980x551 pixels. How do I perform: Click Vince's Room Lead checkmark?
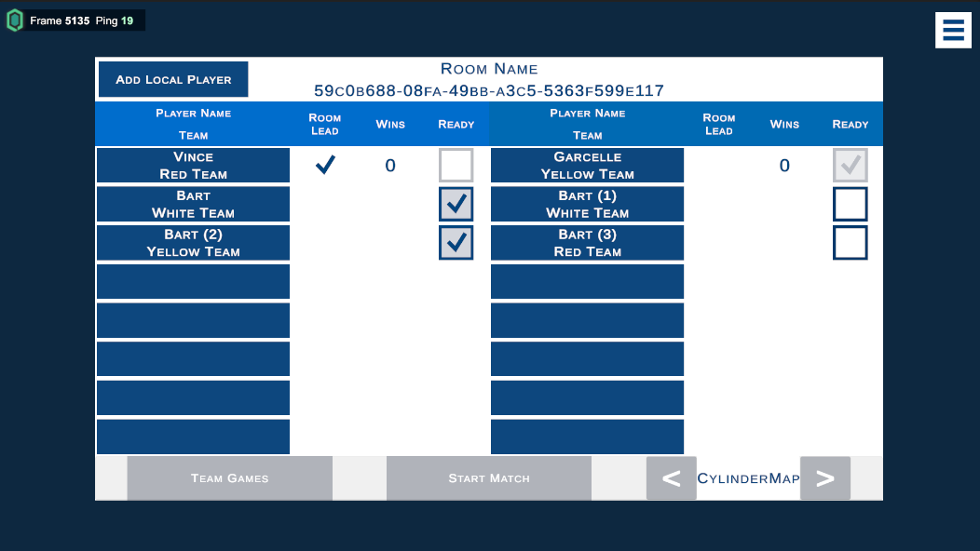(325, 166)
